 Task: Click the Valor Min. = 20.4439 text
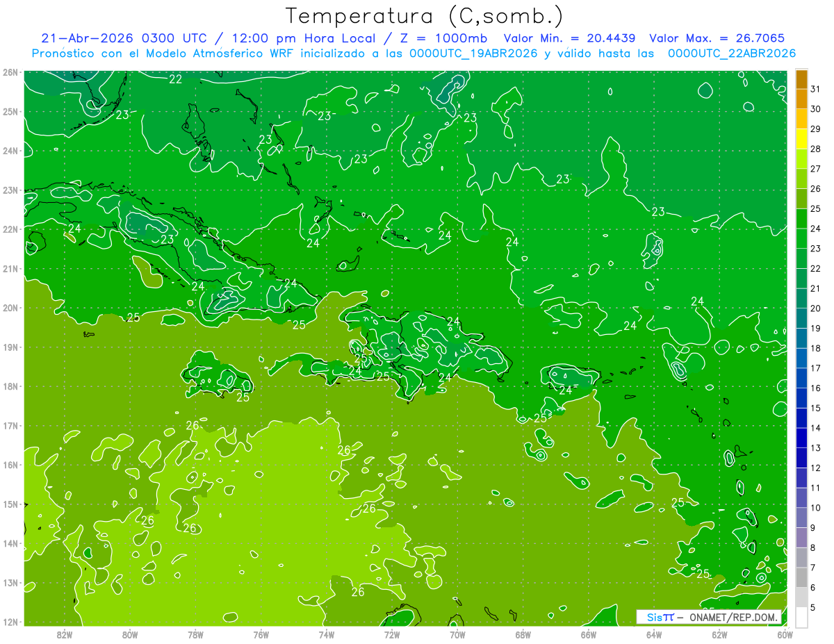572,38
